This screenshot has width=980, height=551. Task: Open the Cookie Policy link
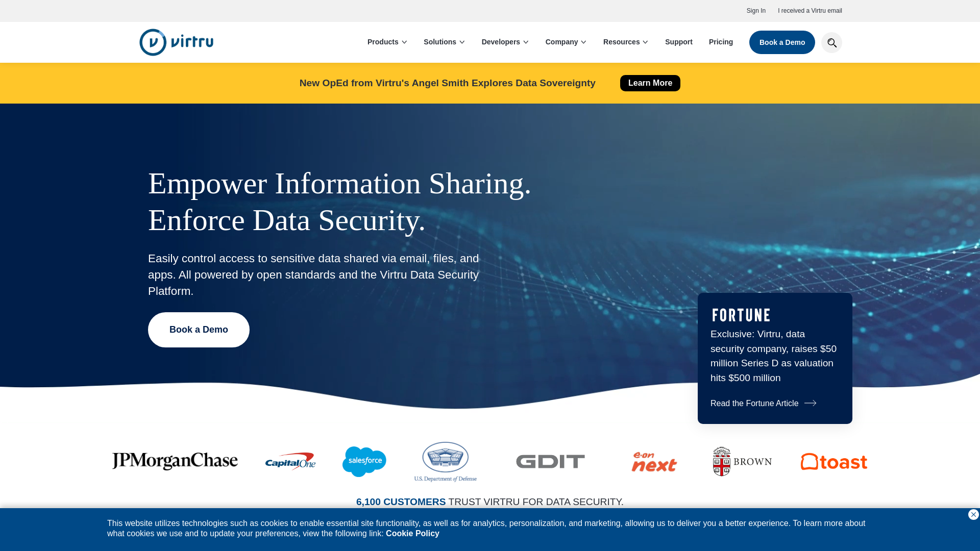412,534
